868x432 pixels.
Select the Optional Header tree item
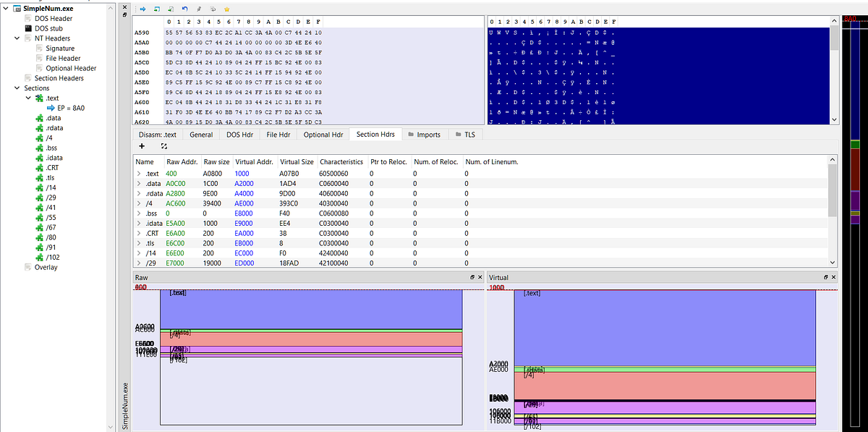71,69
